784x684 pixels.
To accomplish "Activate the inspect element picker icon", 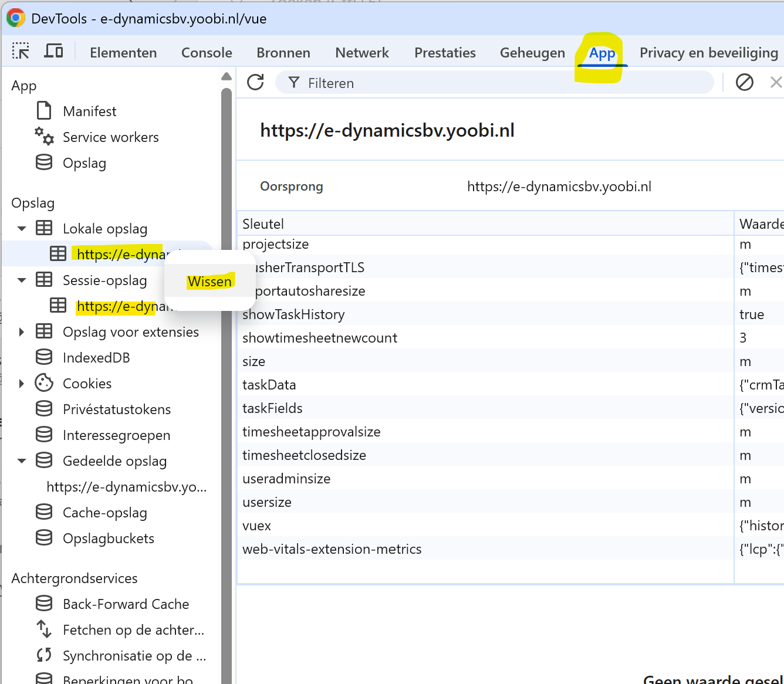I will tap(21, 52).
